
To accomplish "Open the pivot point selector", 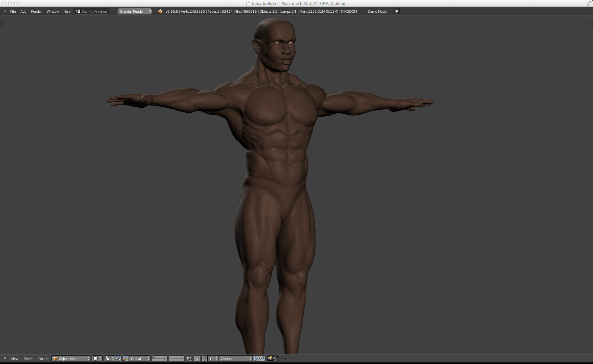I will [x=109, y=359].
